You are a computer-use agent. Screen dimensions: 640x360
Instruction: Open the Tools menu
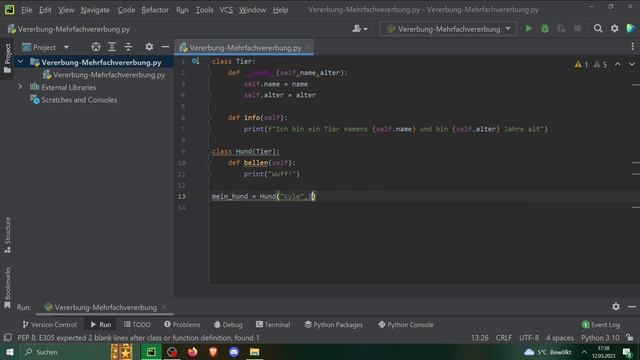click(204, 10)
